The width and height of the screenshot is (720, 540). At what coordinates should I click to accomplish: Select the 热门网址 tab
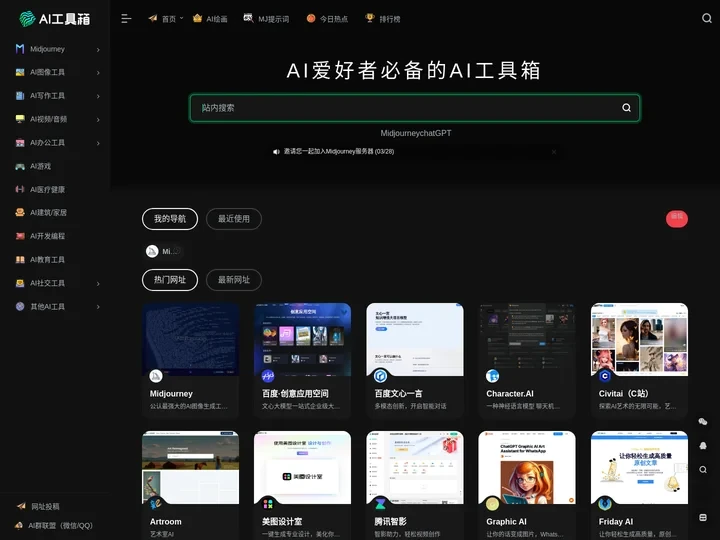click(170, 280)
